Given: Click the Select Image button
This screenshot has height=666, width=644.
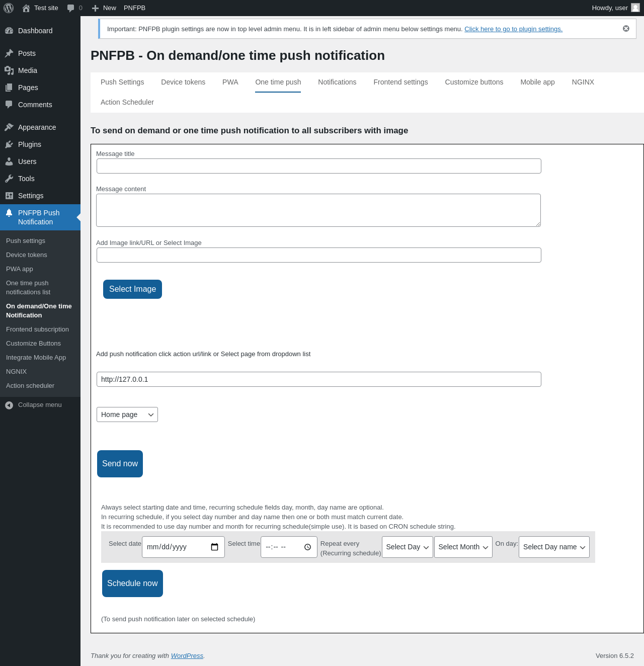Looking at the screenshot, I should tap(132, 289).
